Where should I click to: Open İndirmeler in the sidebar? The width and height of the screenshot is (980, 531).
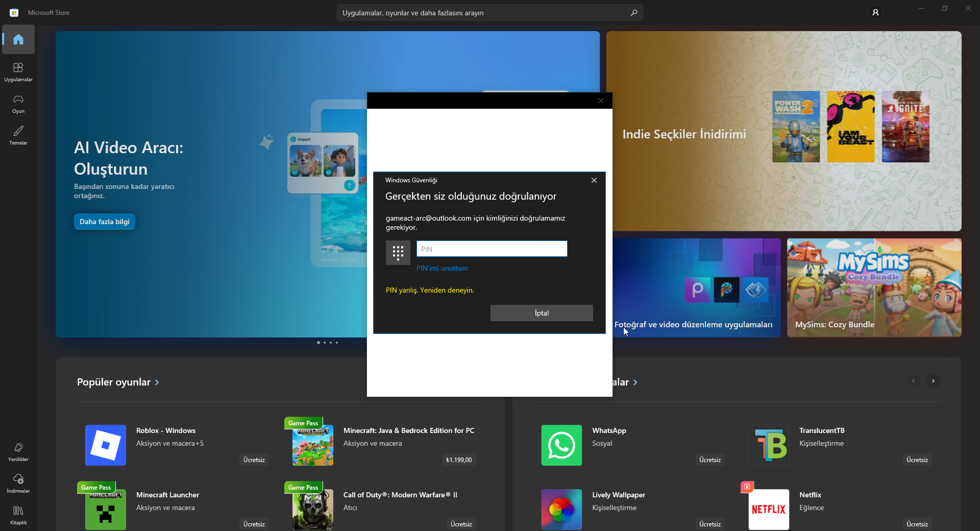tap(18, 483)
